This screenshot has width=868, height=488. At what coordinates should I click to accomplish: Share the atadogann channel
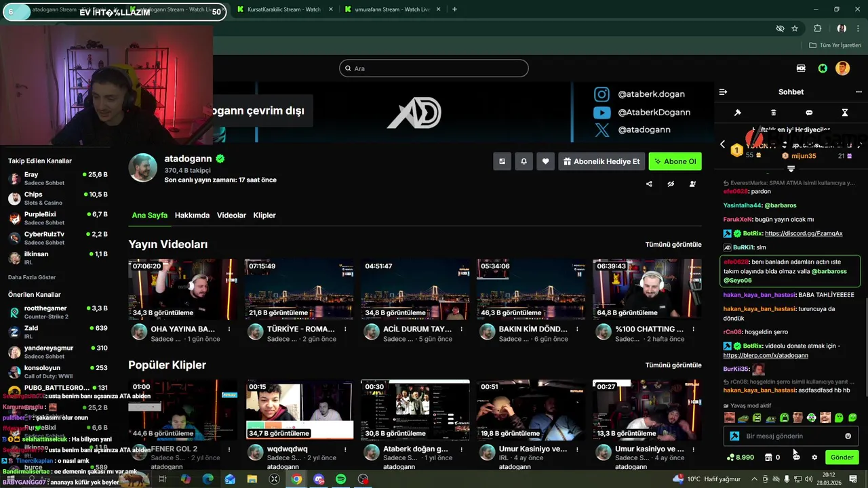649,184
